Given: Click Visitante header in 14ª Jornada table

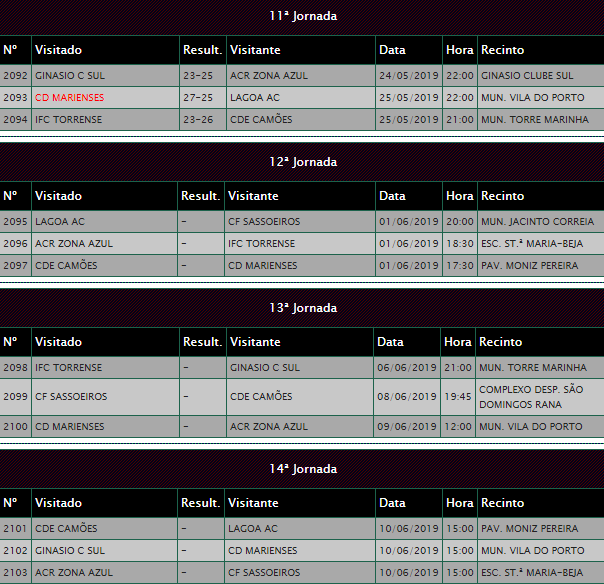Looking at the screenshot, I should point(253,503).
